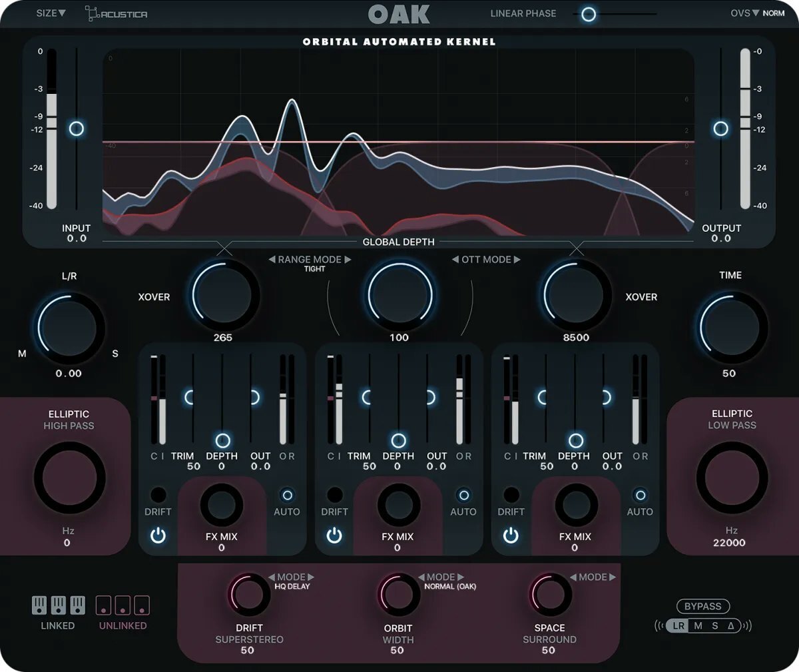Toggle AUTO on the mid band
This screenshot has width=799, height=672.
(463, 495)
